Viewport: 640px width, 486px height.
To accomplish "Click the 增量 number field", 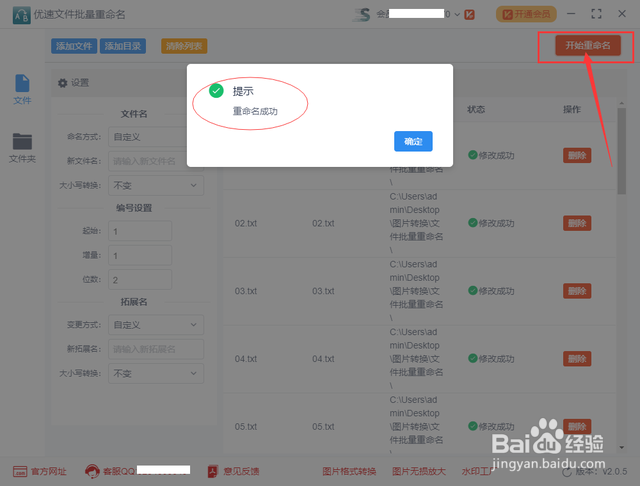I will coord(140,255).
